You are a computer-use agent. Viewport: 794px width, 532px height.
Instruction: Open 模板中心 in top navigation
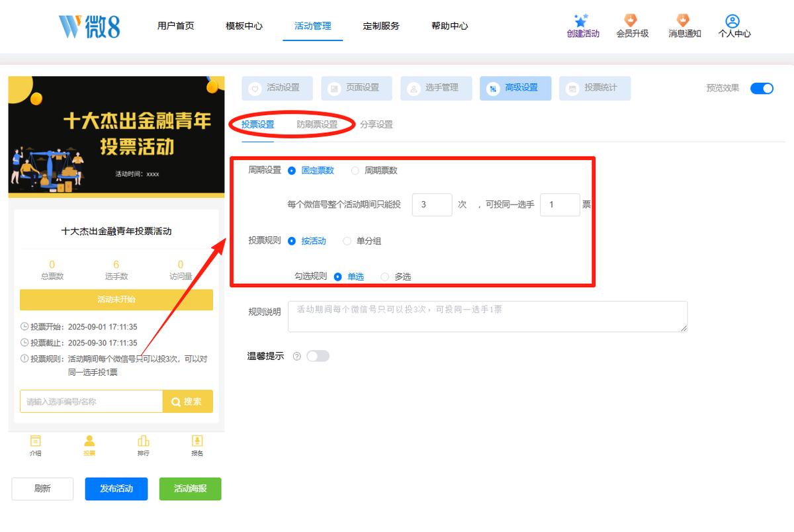coord(244,26)
